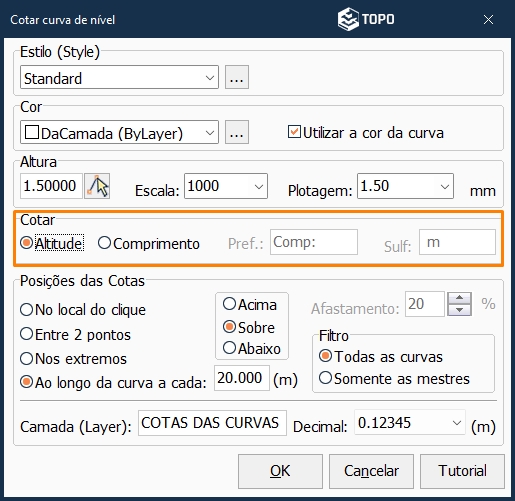Edit the 20.000 interval distance field

(x=242, y=378)
